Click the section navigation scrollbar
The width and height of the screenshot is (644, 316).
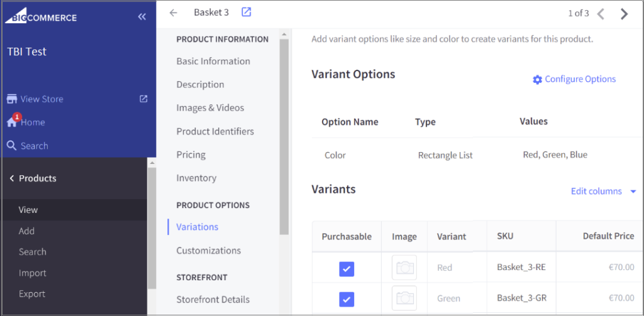coord(284,137)
